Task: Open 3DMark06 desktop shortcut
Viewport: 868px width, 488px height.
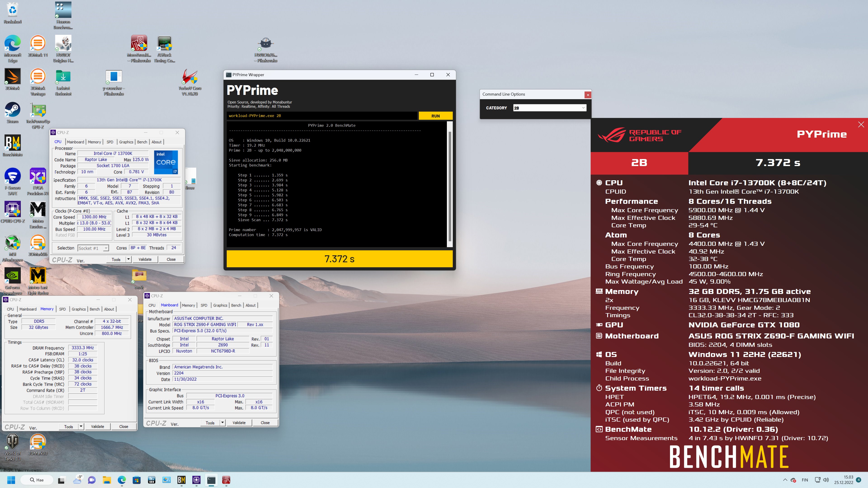Action: (x=38, y=245)
